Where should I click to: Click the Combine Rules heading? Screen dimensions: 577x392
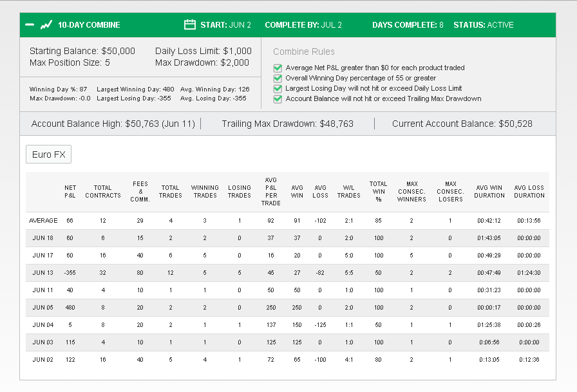[304, 51]
